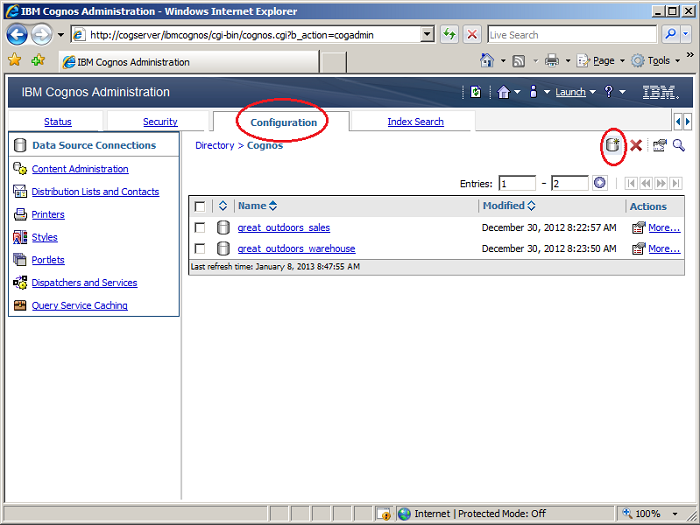Click the red Delete icon
The image size is (700, 525).
[x=636, y=145]
